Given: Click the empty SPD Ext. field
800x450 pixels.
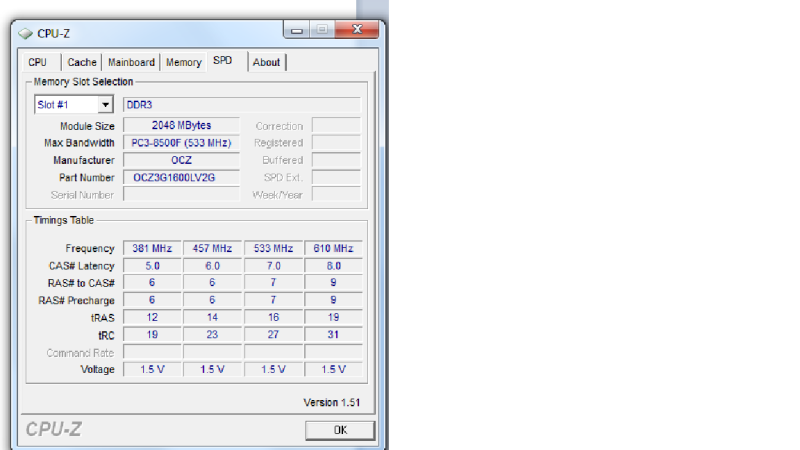Looking at the screenshot, I should [336, 178].
